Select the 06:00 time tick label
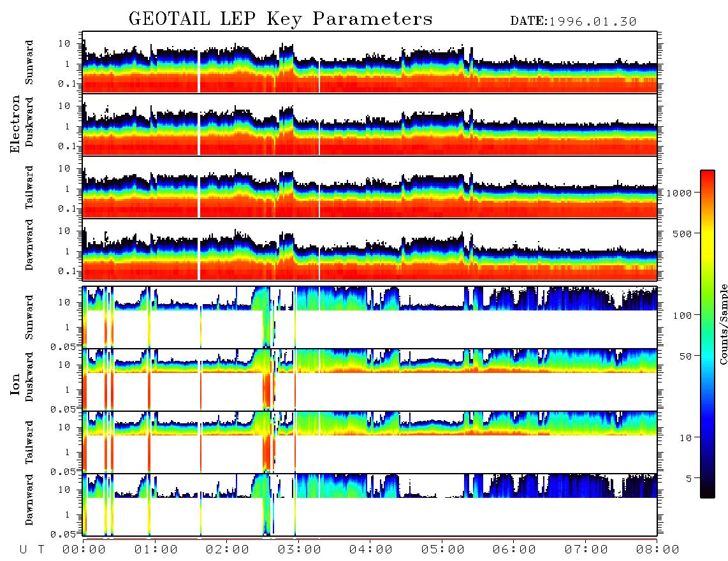The width and height of the screenshot is (728, 561). [514, 550]
